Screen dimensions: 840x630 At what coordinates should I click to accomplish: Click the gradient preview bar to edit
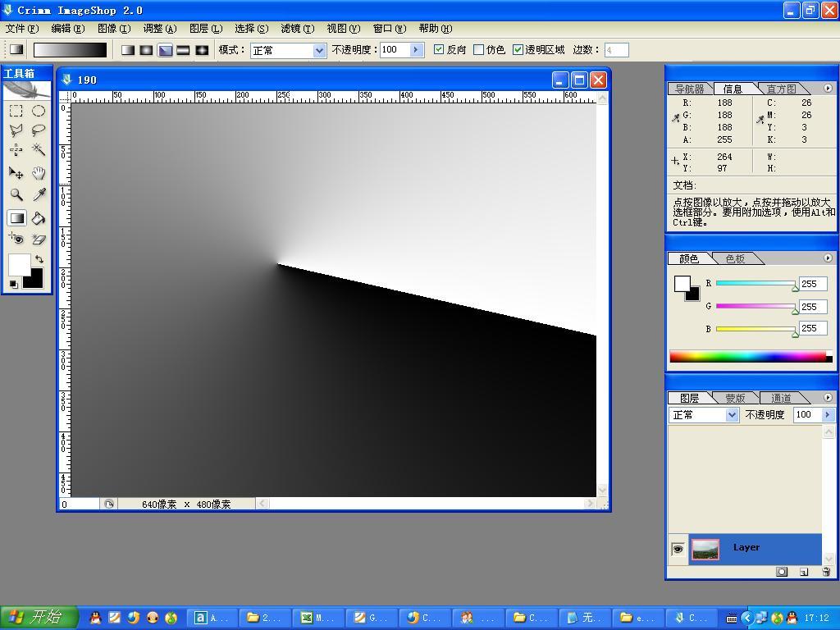point(70,50)
